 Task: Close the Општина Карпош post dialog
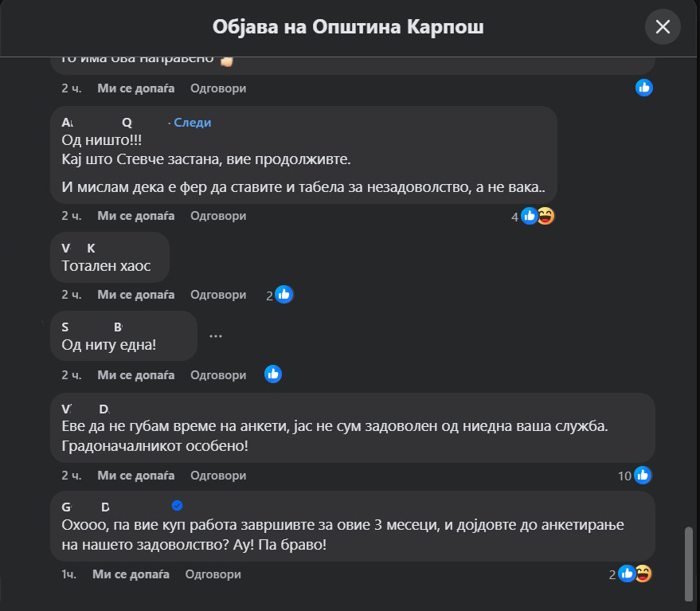[663, 27]
